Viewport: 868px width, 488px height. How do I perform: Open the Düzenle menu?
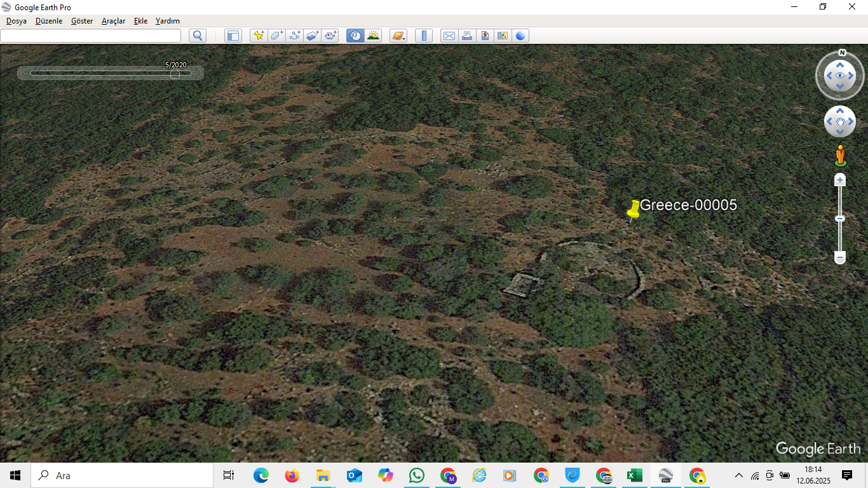(x=49, y=21)
